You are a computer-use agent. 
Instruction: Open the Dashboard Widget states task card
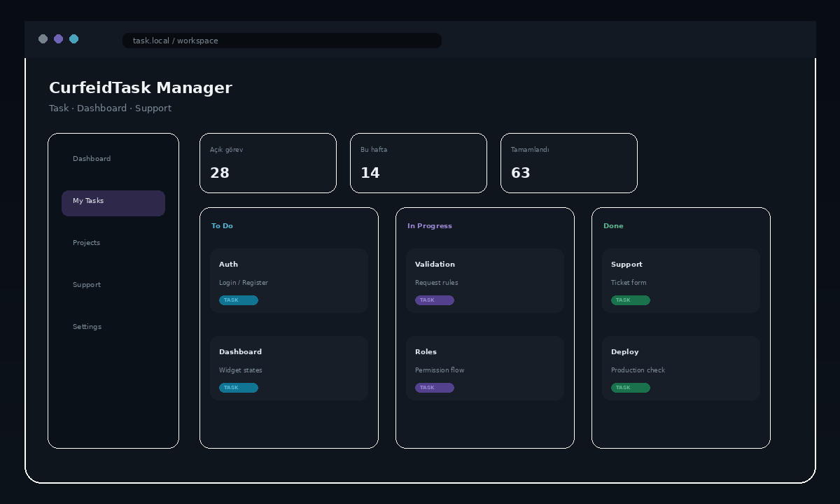(x=289, y=368)
